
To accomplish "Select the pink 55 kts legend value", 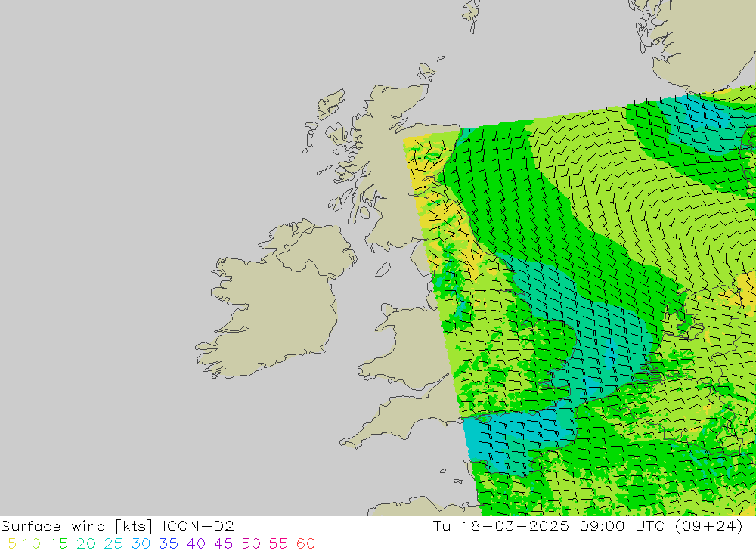I will coord(278,544).
